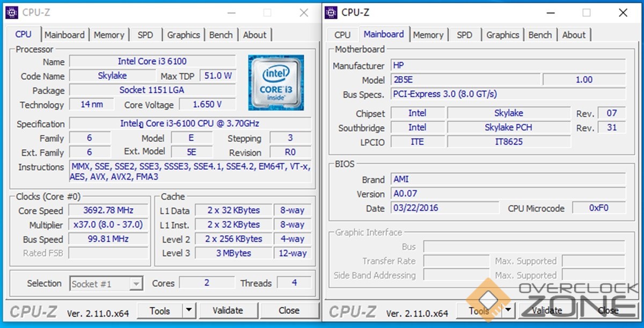Click the CPU-Z icon in right window title bar
Image resolution: width=644 pixels, height=328 pixels.
pyautogui.click(x=331, y=12)
